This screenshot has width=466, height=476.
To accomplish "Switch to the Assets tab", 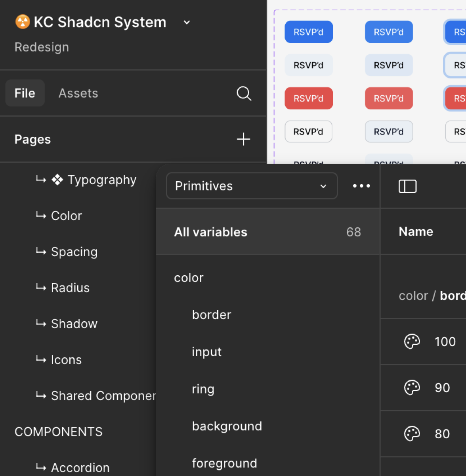I will pyautogui.click(x=78, y=93).
